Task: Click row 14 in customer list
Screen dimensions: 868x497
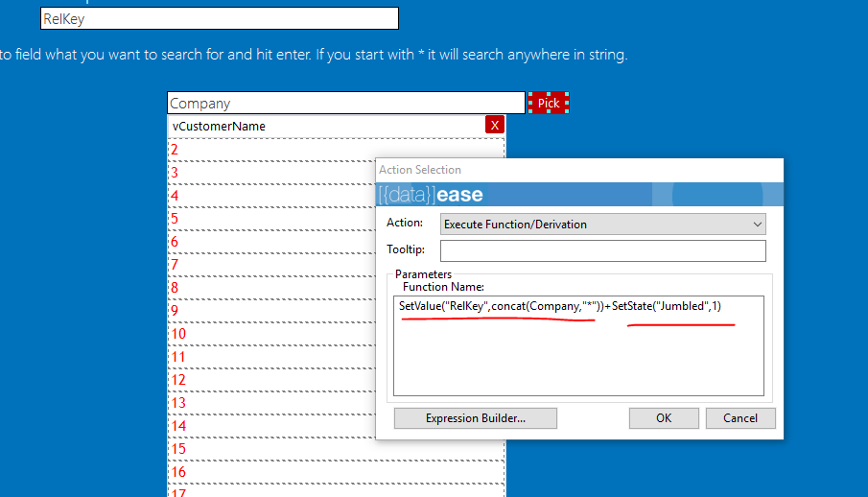Action: point(269,426)
